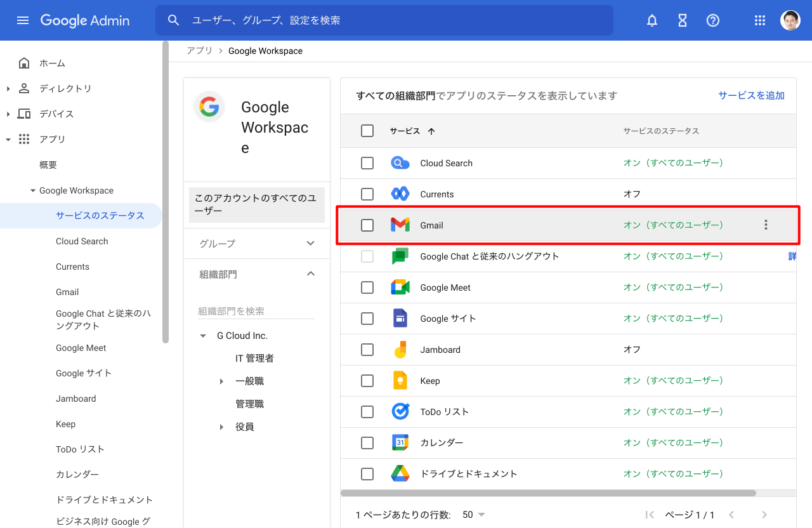Click the サービスを追加 link
The width and height of the screenshot is (812, 528).
[x=751, y=95]
